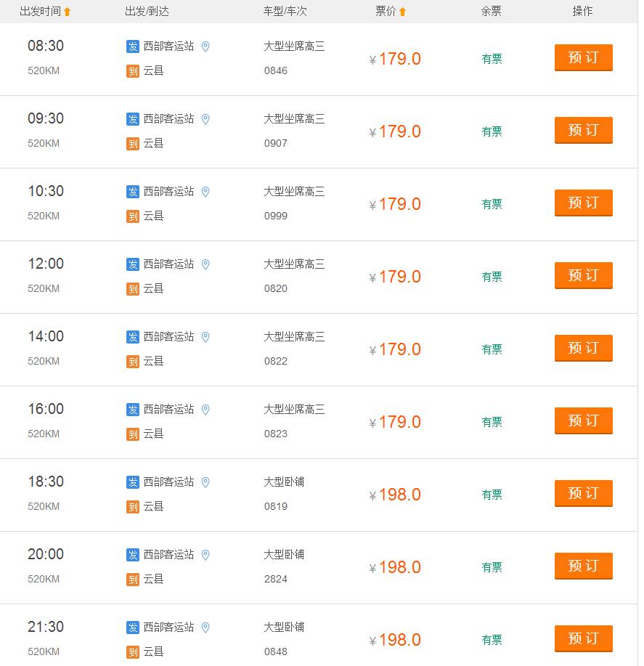
Task: Sort by ticket price using its orange arrow
Action: (x=402, y=12)
